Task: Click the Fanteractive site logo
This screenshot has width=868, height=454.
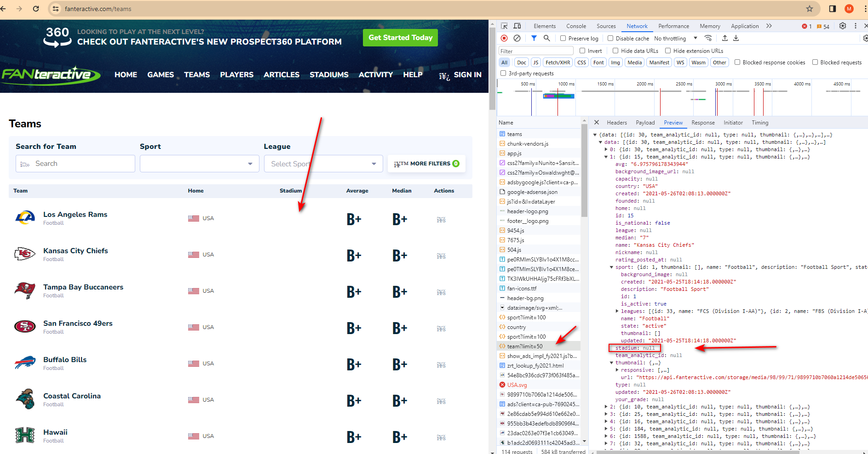Action: [x=51, y=75]
